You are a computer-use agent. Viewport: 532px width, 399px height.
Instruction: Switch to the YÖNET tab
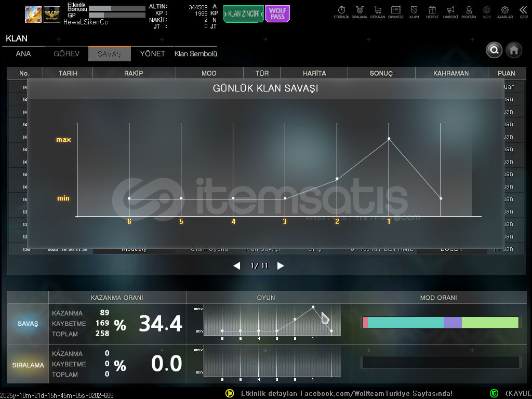tap(152, 54)
